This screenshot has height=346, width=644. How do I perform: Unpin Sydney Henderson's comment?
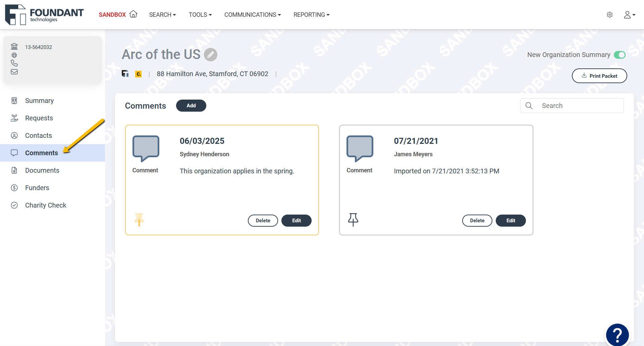click(x=139, y=220)
